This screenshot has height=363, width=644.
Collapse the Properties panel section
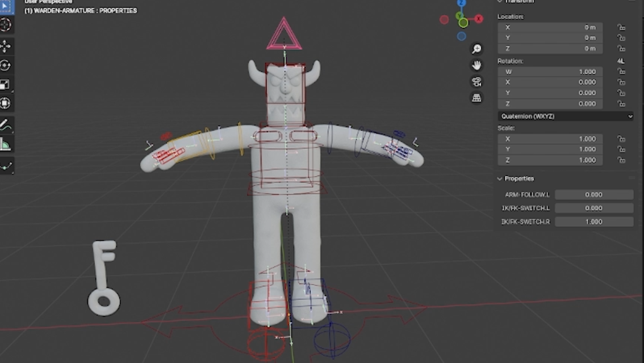pyautogui.click(x=500, y=178)
